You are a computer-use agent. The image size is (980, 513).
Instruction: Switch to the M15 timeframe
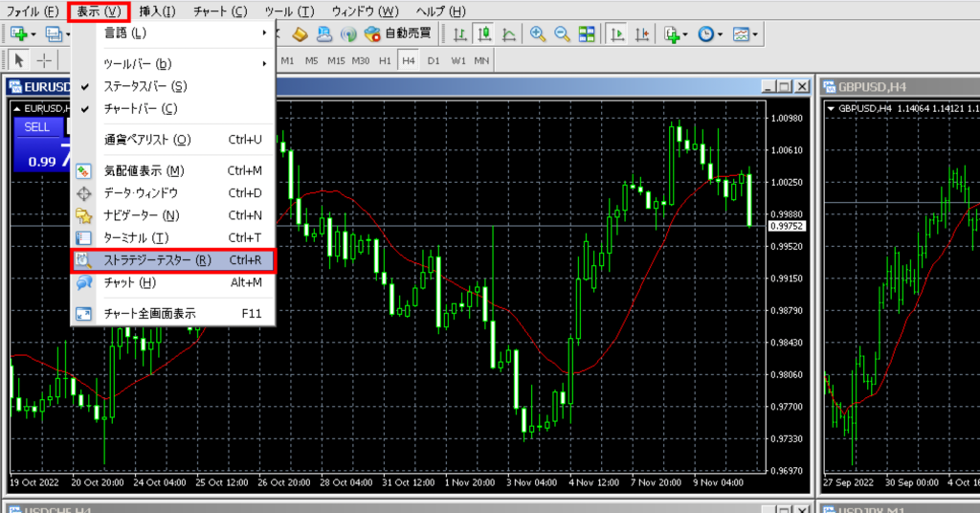pos(336,60)
